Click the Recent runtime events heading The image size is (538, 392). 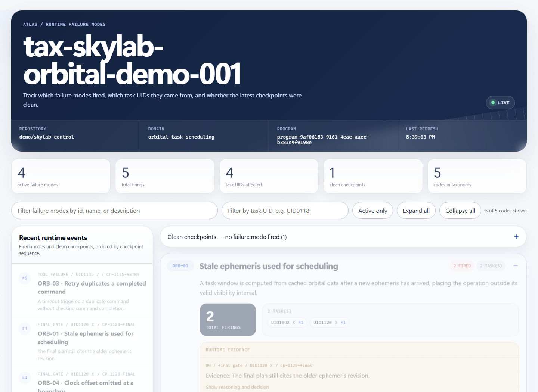(53, 238)
